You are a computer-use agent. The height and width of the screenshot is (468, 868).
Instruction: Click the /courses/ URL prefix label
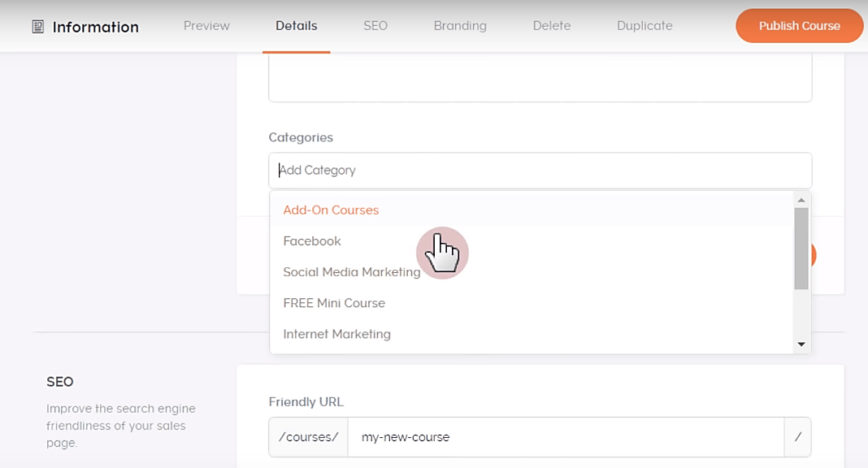pos(308,437)
